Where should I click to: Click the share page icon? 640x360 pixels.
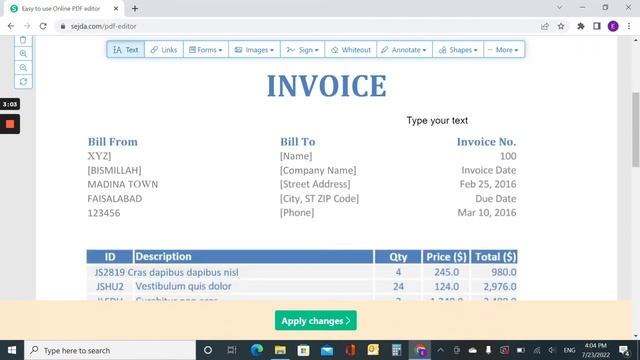point(544,26)
